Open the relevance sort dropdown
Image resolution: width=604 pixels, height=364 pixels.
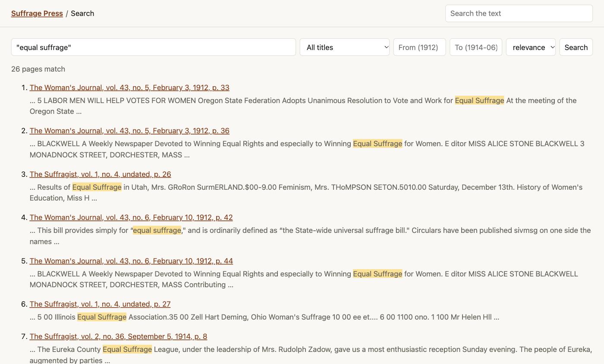pyautogui.click(x=531, y=47)
